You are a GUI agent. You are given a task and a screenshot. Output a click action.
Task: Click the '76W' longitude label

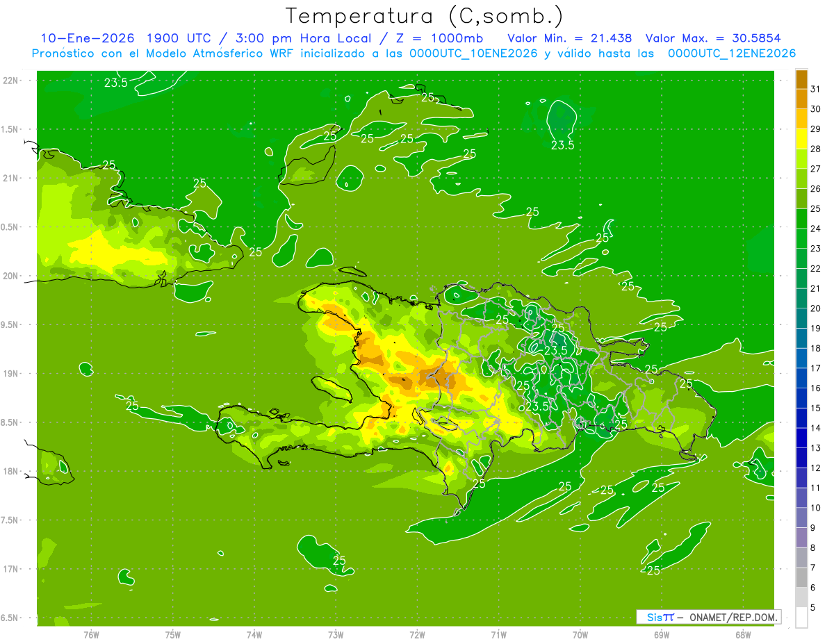click(x=91, y=635)
